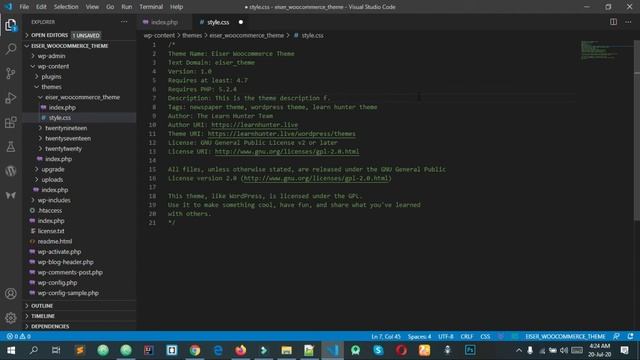Expand the Open Editors section

point(80,36)
